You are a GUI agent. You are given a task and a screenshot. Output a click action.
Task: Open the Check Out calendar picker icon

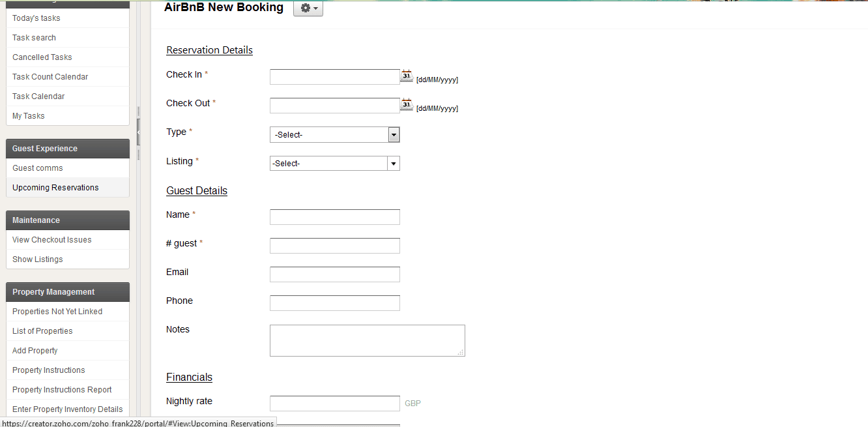pos(407,104)
